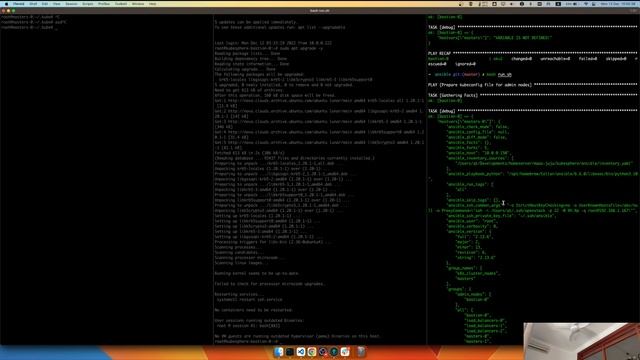Focus the left terminal pane prompt

tap(29, 27)
